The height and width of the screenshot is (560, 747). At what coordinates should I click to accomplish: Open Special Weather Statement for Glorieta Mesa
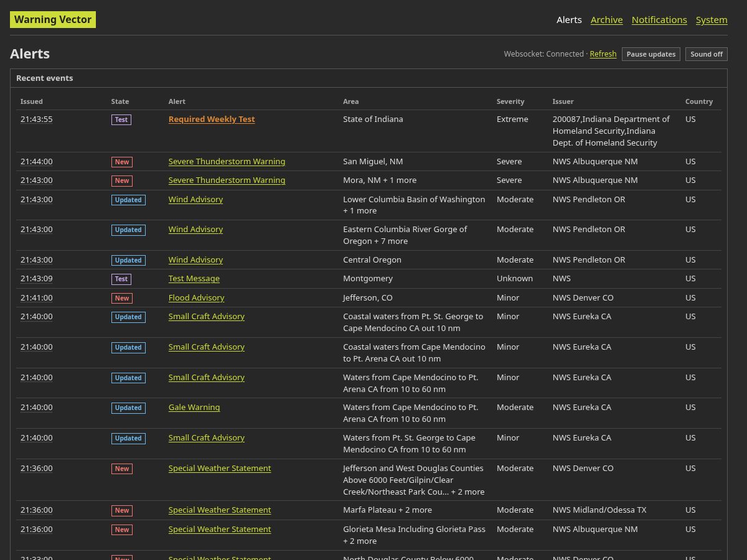coord(220,530)
